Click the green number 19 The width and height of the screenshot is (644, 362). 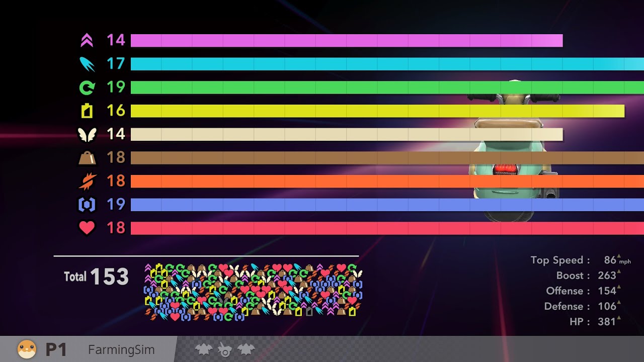[x=116, y=87]
